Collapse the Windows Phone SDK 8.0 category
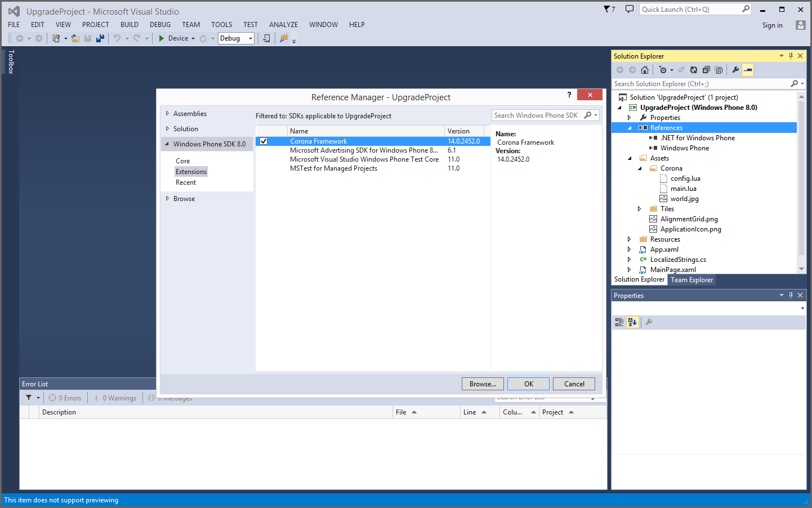 (167, 144)
